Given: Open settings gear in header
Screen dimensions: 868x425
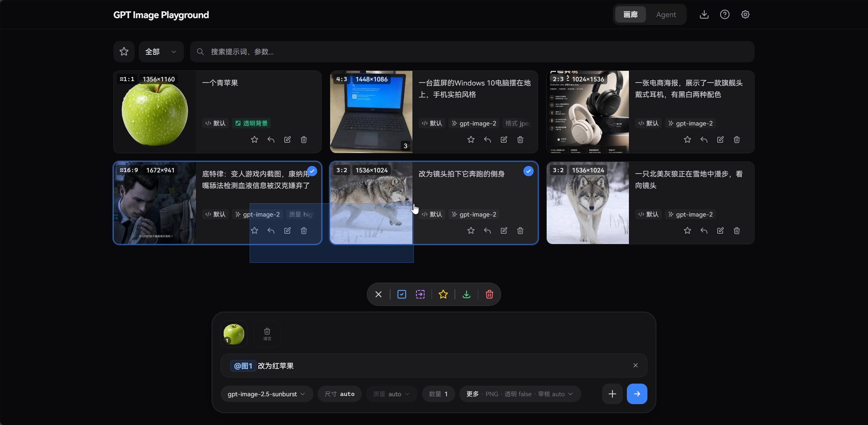Looking at the screenshot, I should (x=745, y=14).
